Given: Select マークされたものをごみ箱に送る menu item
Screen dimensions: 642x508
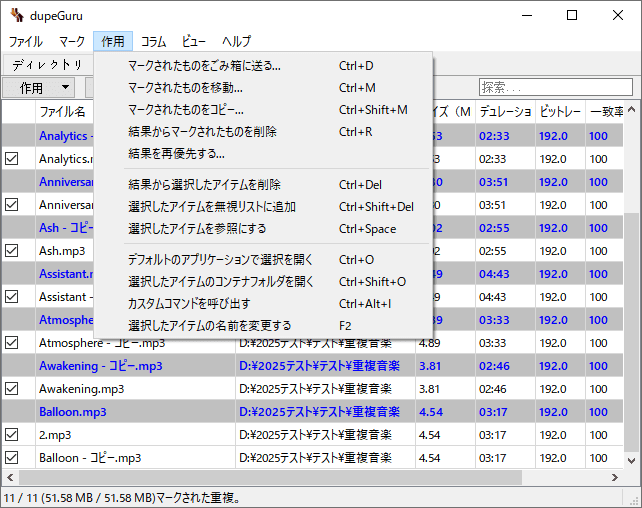Looking at the screenshot, I should point(204,66).
